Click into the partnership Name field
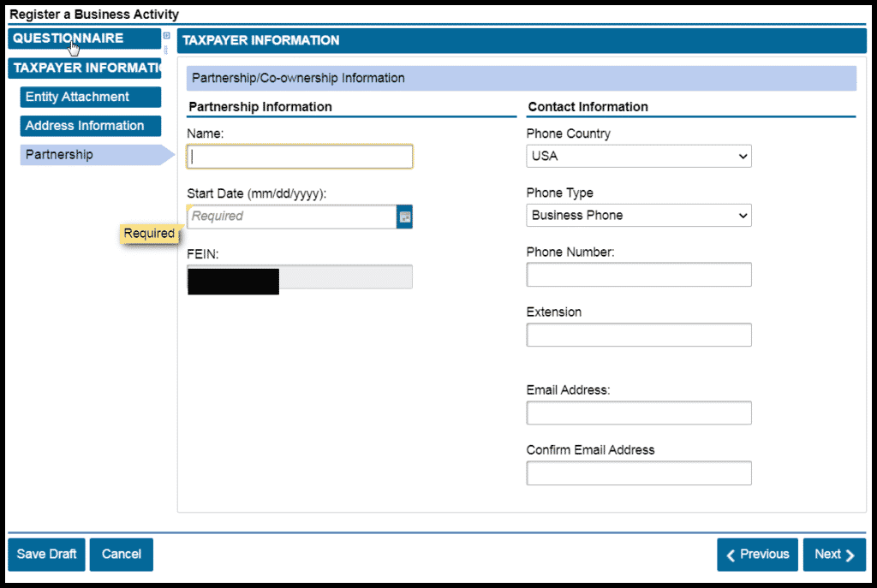This screenshot has width=877, height=588. [300, 157]
